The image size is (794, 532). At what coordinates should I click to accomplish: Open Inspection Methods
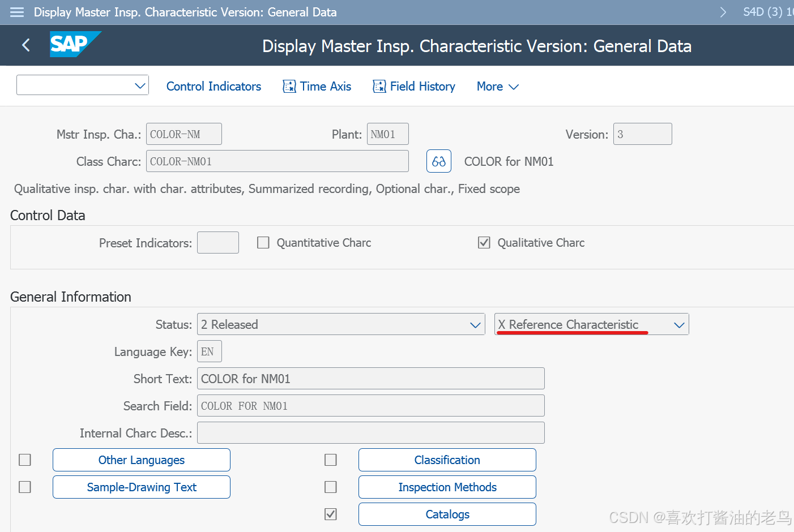447,487
